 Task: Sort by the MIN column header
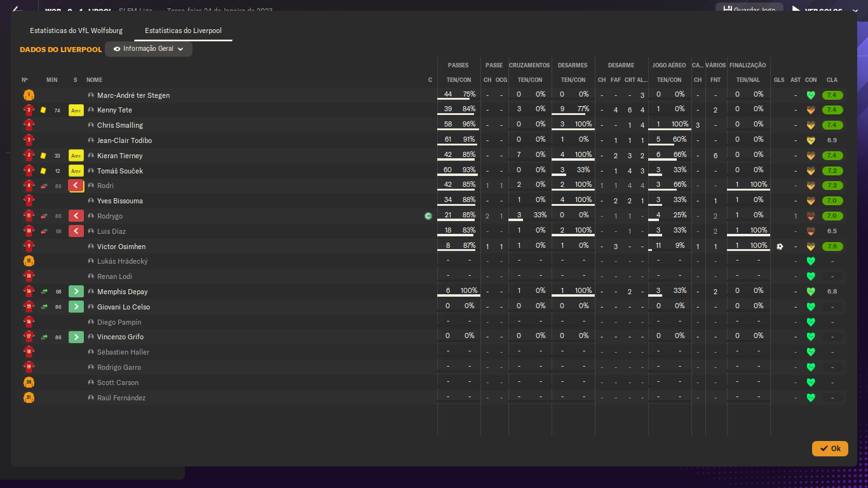[x=52, y=80]
